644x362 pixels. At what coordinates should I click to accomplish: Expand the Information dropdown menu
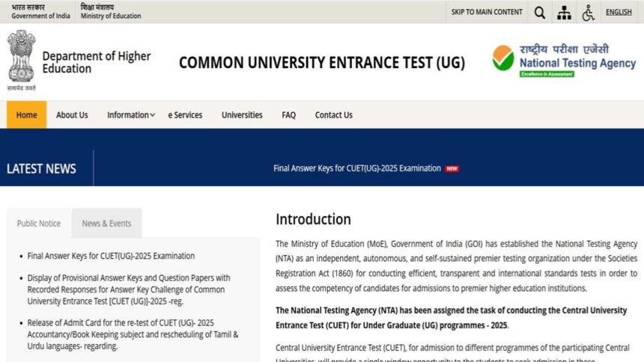coord(131,115)
